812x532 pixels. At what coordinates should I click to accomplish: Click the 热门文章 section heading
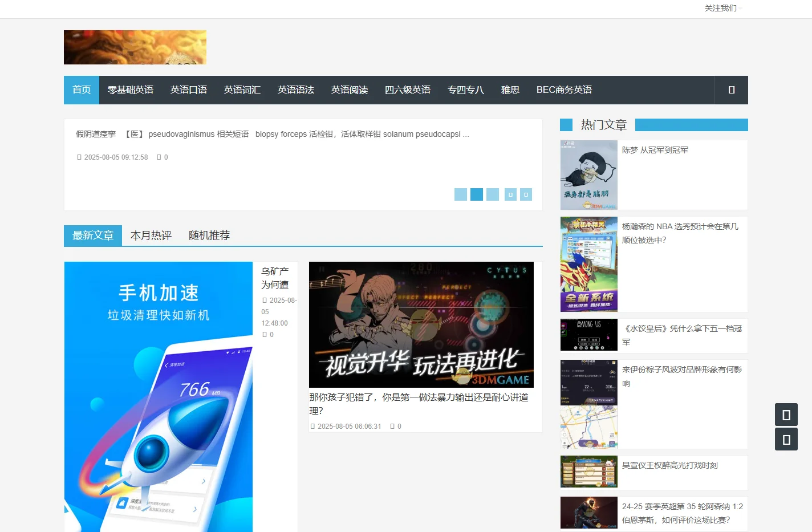click(604, 125)
